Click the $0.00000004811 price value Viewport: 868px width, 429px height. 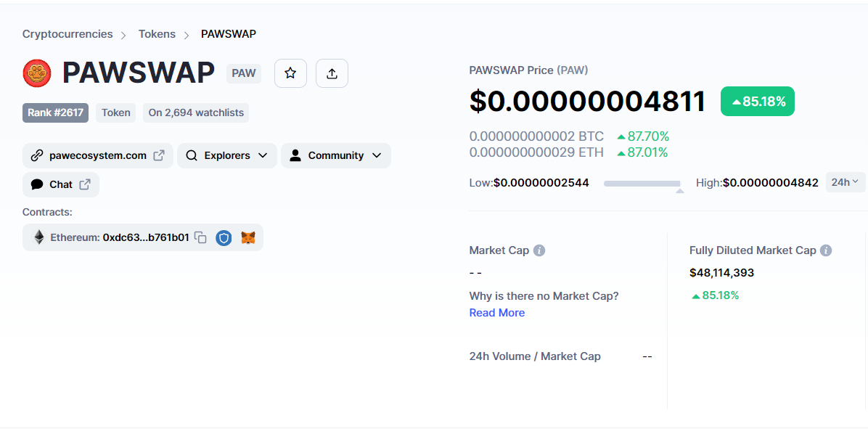588,102
